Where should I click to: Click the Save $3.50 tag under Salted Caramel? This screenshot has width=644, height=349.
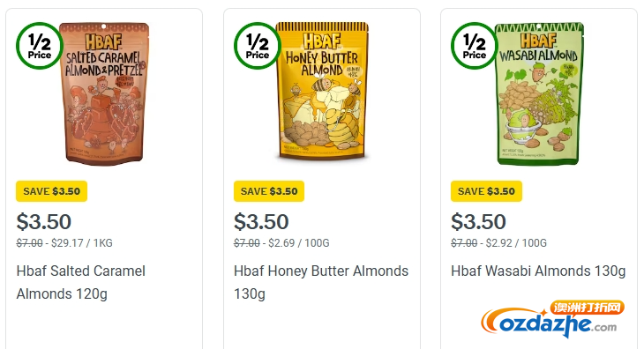(x=52, y=191)
